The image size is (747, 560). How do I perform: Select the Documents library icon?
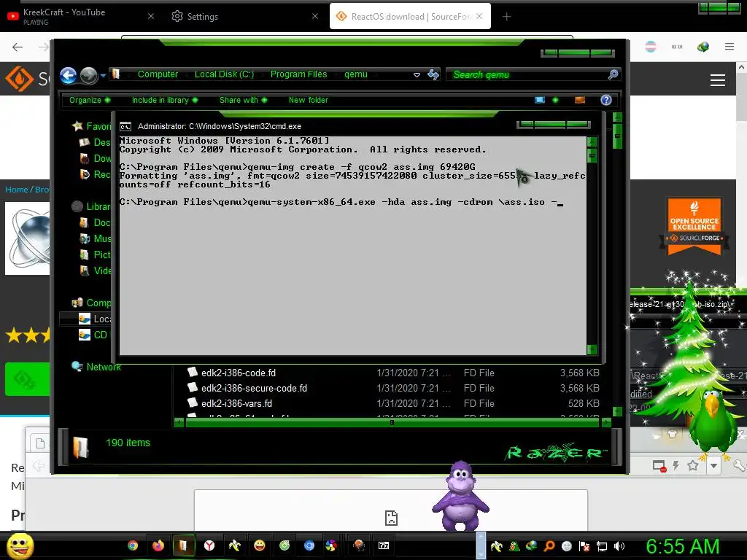click(85, 222)
